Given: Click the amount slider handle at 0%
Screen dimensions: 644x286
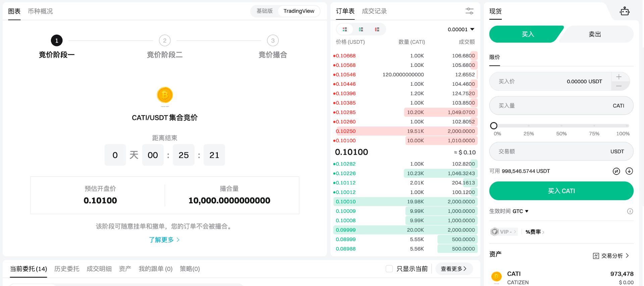Looking at the screenshot, I should (x=494, y=126).
